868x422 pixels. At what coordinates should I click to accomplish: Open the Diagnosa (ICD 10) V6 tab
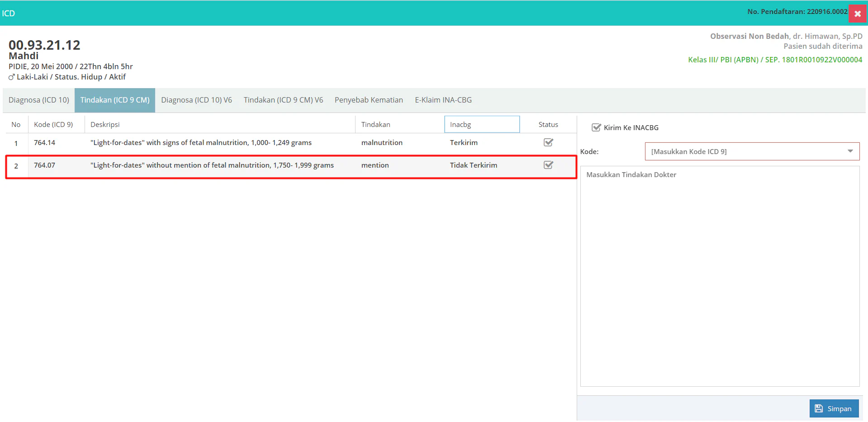click(x=196, y=100)
